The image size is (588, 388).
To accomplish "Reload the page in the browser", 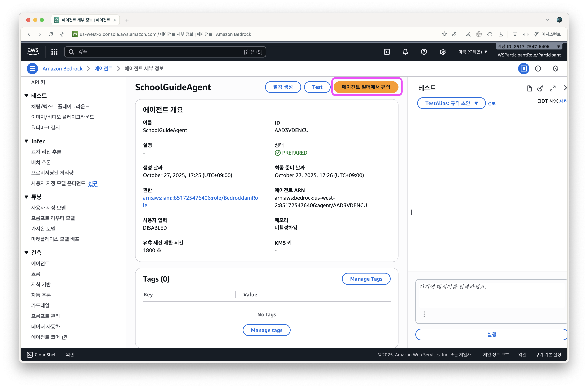I will tap(51, 34).
